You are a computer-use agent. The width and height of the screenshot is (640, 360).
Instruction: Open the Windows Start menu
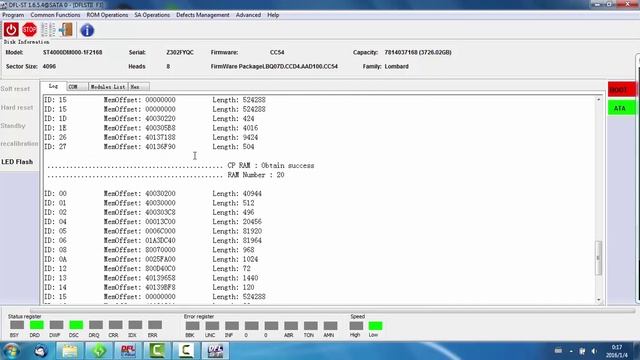pos(11,351)
